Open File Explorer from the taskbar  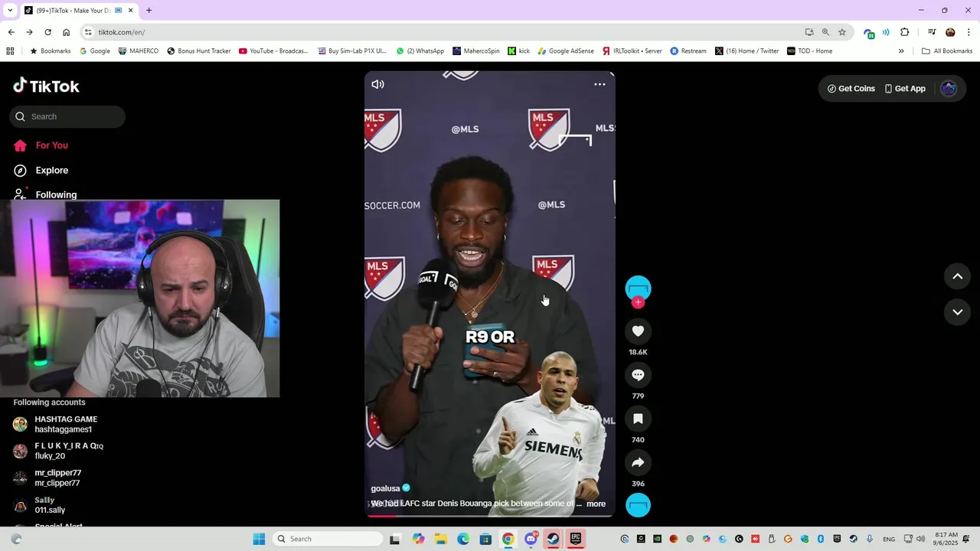click(441, 539)
